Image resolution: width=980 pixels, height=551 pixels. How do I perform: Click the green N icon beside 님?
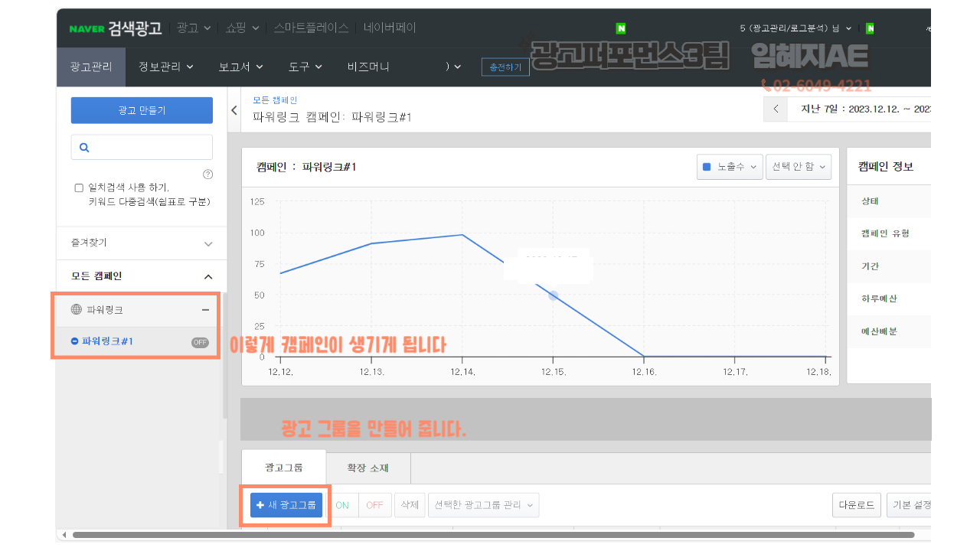coord(871,28)
